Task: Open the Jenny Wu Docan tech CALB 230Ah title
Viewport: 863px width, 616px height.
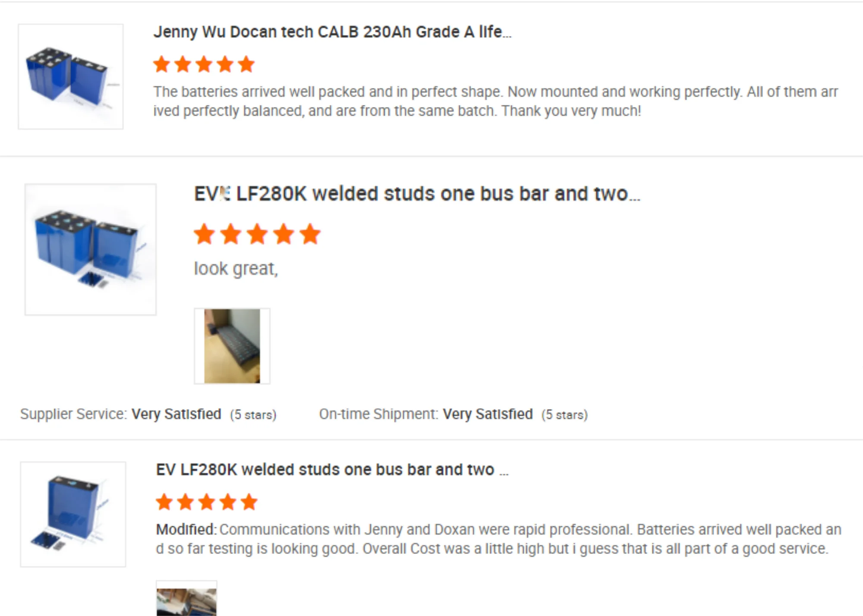Action: tap(332, 32)
